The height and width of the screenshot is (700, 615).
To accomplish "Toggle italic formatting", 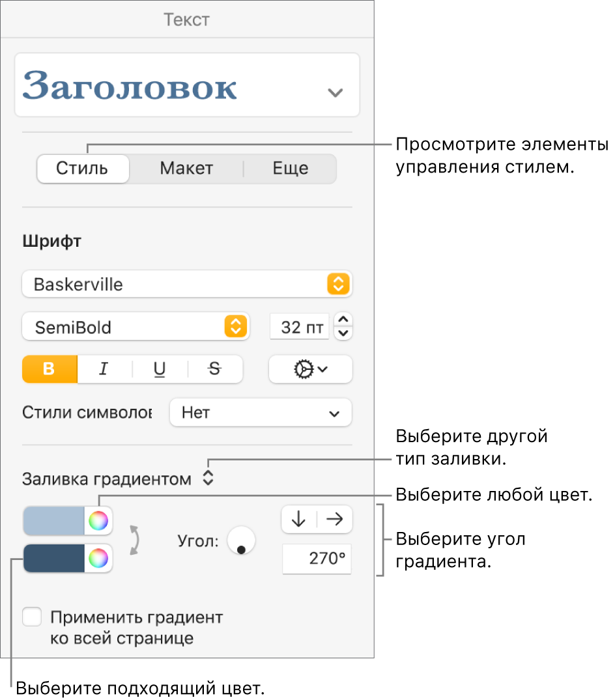I will 104,369.
